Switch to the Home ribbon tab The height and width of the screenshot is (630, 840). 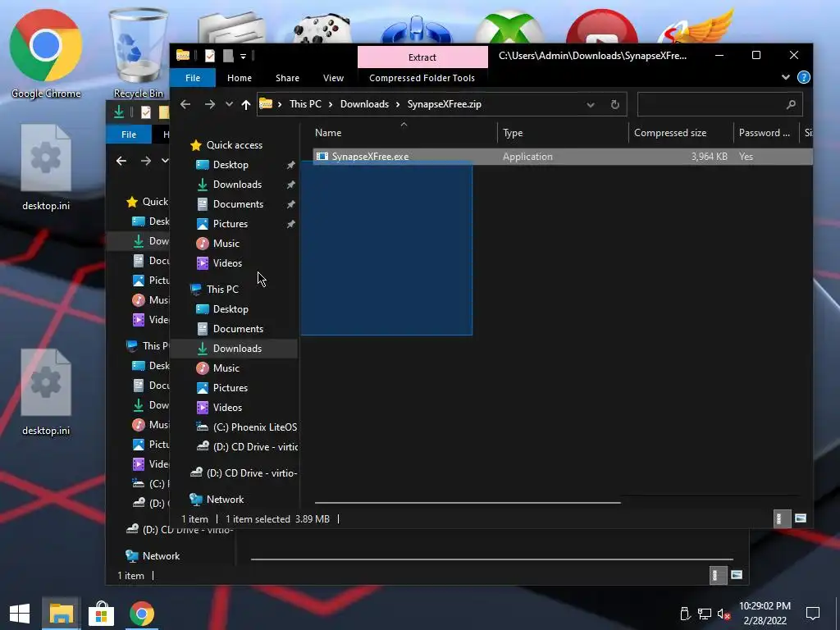point(240,78)
